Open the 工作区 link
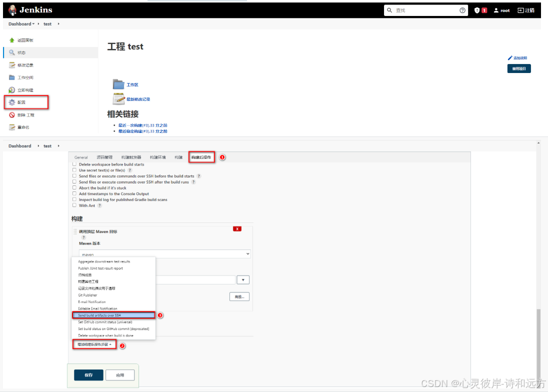 (x=132, y=85)
